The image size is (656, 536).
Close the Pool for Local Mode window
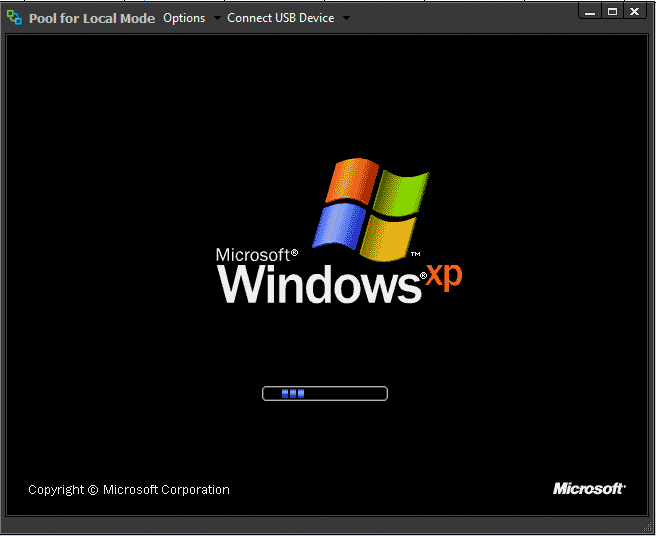pos(634,12)
